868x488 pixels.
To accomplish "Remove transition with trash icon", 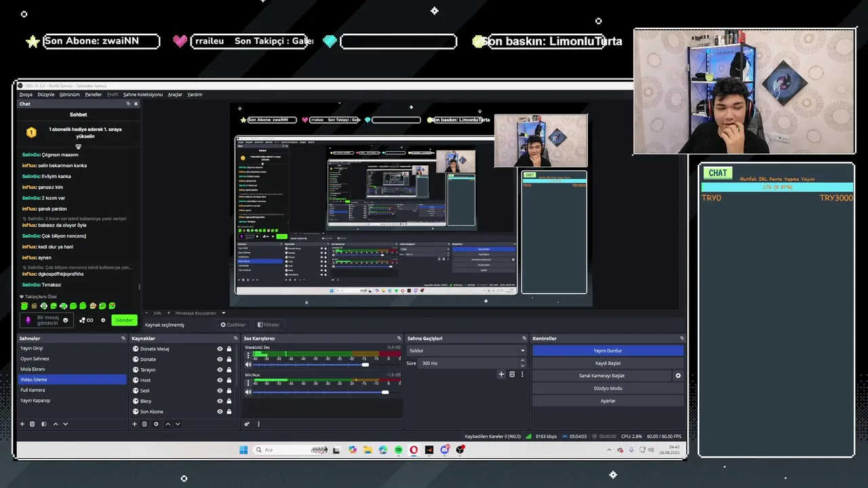I will [x=512, y=374].
